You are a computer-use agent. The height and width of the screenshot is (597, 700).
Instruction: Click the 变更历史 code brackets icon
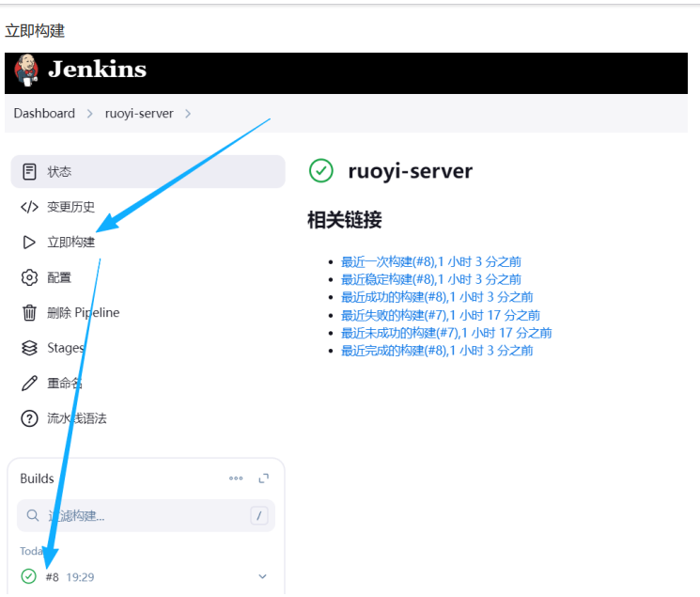[29, 207]
